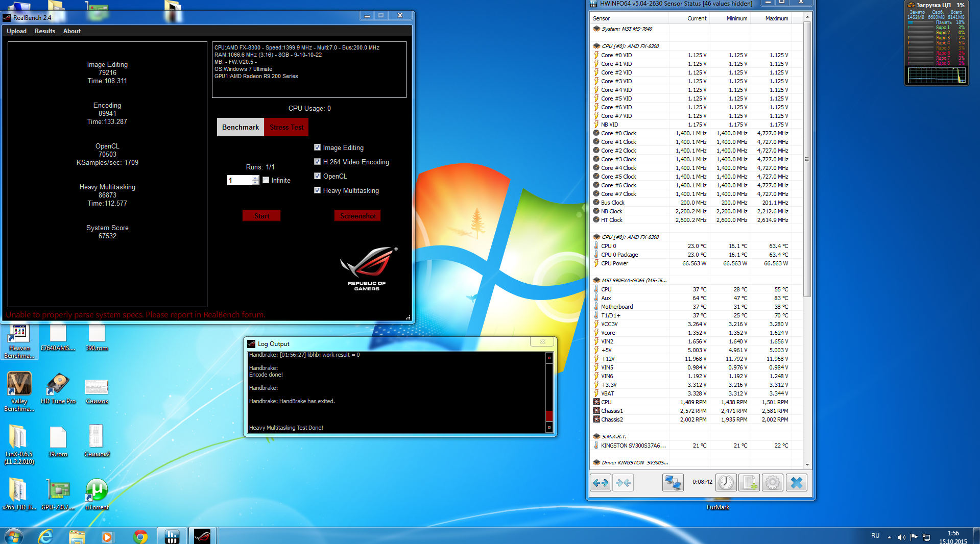Select the uTorrent desktop icon
Screen dimensions: 980x544
(97, 494)
